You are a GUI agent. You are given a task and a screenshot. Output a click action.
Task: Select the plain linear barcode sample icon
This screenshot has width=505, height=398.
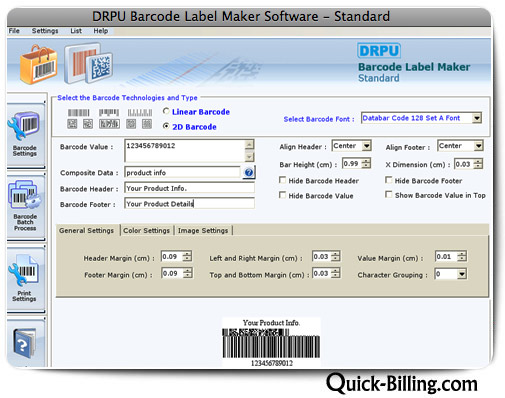79,113
